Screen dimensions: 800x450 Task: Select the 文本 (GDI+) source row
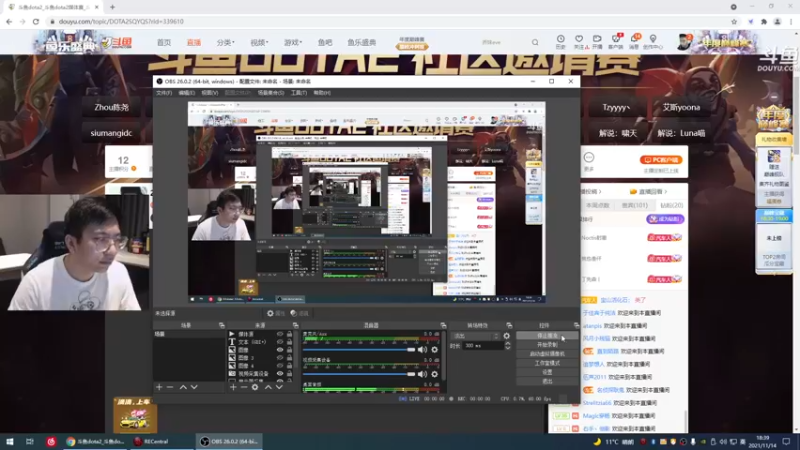(261, 342)
